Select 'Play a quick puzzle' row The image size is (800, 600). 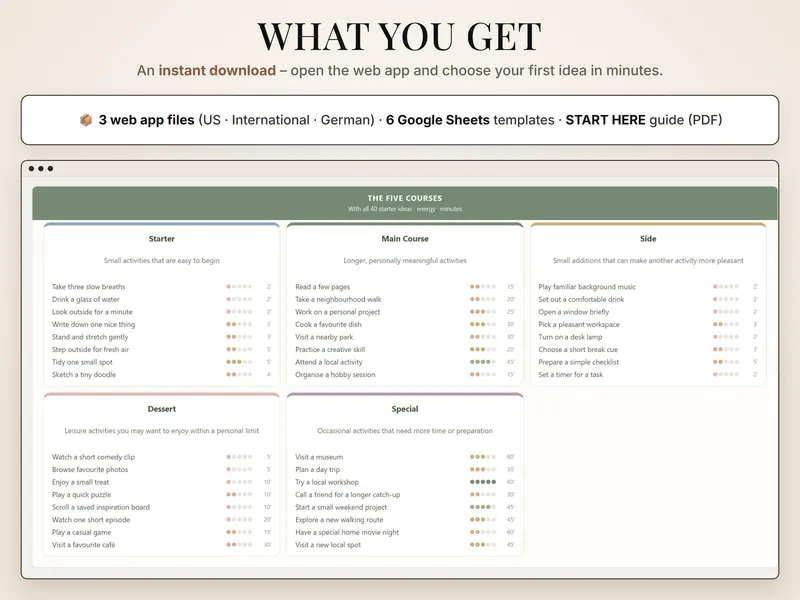pos(162,494)
